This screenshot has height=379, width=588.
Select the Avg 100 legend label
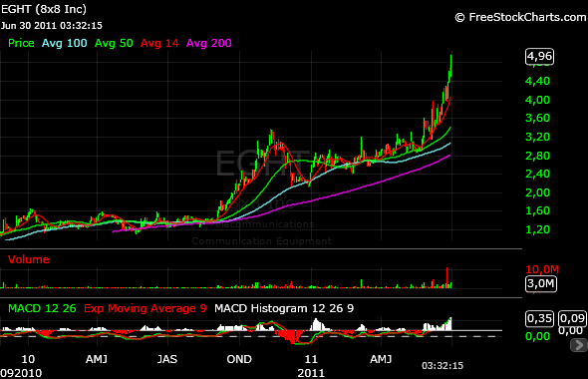coord(64,43)
